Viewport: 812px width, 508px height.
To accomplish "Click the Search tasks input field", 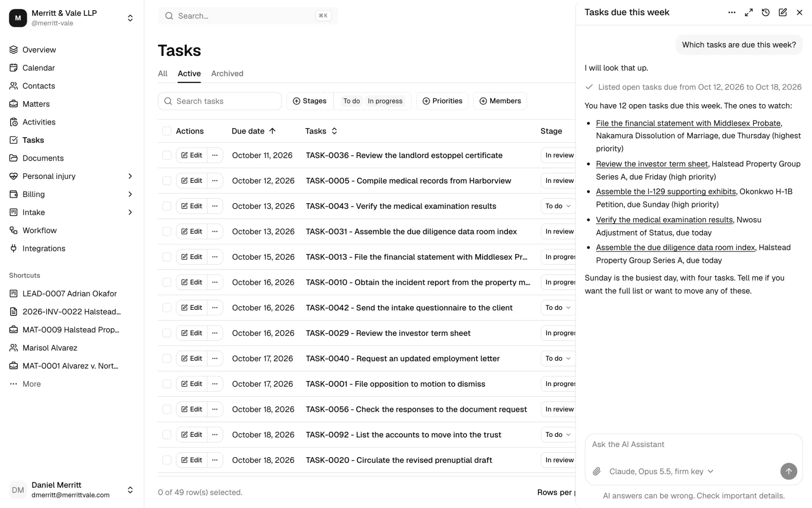I will click(x=220, y=101).
